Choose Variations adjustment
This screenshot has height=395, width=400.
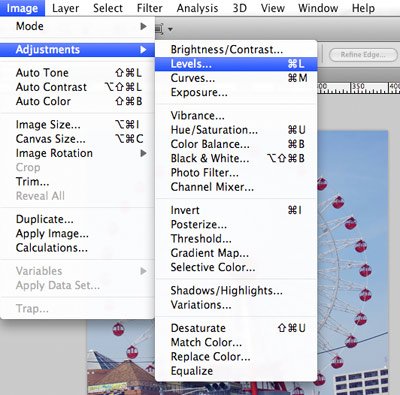(x=236, y=305)
